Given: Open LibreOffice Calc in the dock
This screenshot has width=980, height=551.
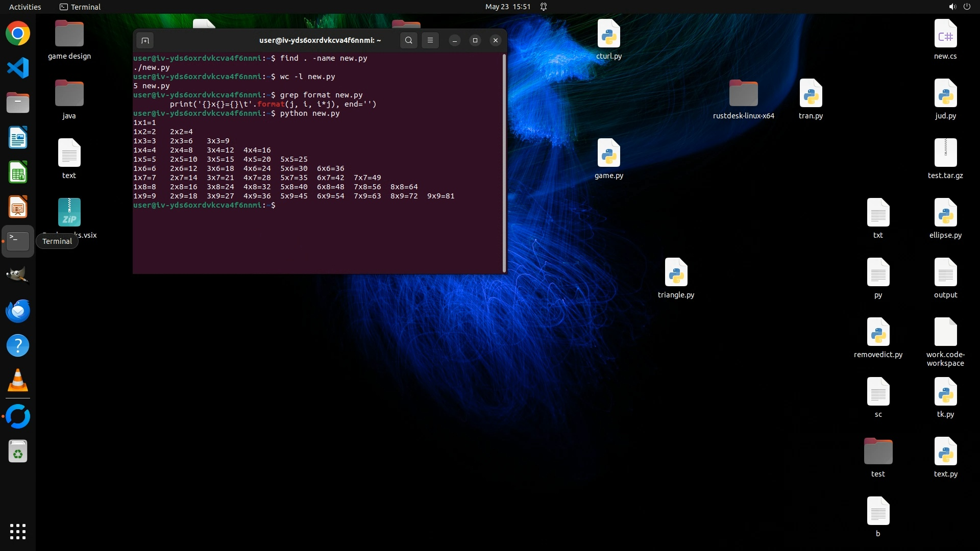Looking at the screenshot, I should click(x=18, y=172).
